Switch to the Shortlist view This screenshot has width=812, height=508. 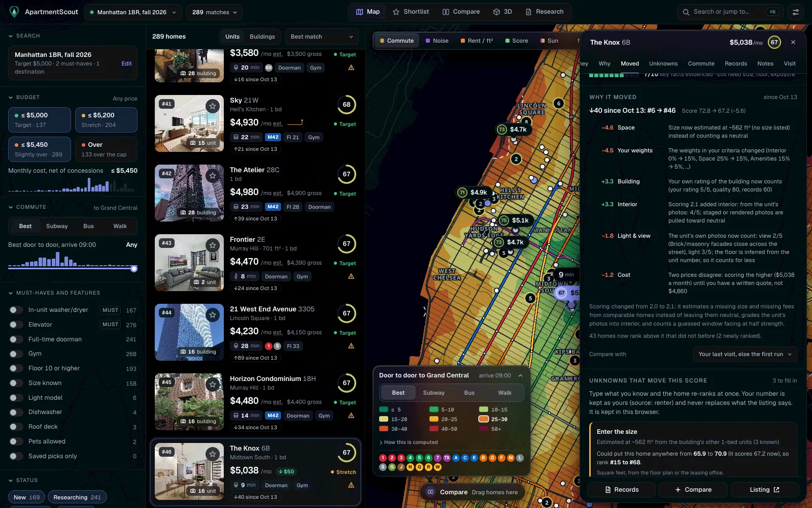[411, 12]
